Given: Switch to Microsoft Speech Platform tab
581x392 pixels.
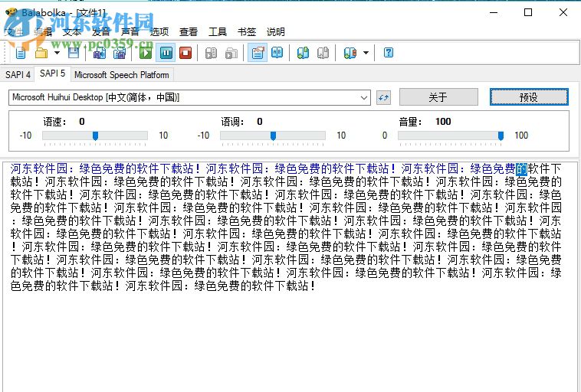Looking at the screenshot, I should click(122, 75).
